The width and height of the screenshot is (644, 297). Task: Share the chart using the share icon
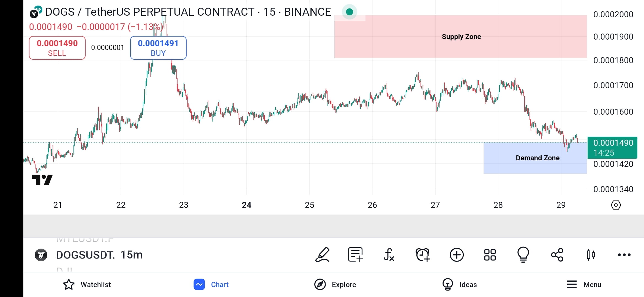[x=557, y=255]
